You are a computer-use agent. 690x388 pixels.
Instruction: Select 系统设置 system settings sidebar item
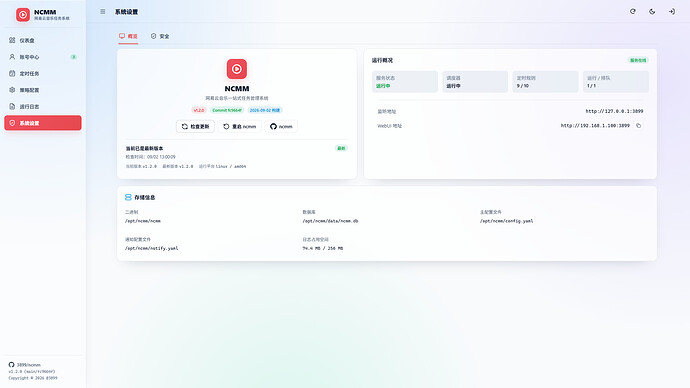tap(43, 123)
